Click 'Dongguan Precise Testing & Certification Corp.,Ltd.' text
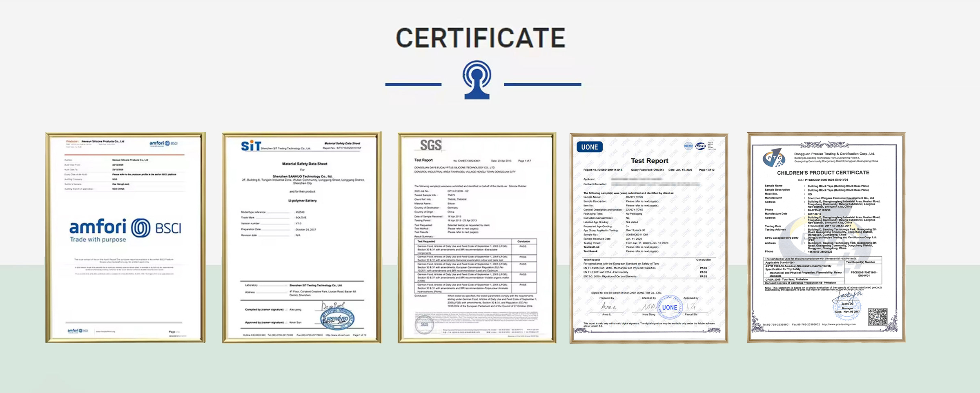Viewport: 980px width, 393px height. 835,154
